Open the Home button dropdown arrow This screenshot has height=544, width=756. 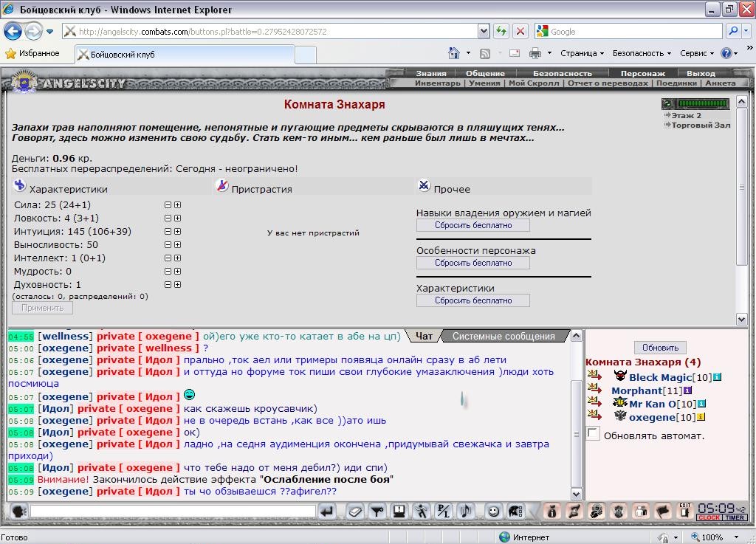tap(468, 53)
